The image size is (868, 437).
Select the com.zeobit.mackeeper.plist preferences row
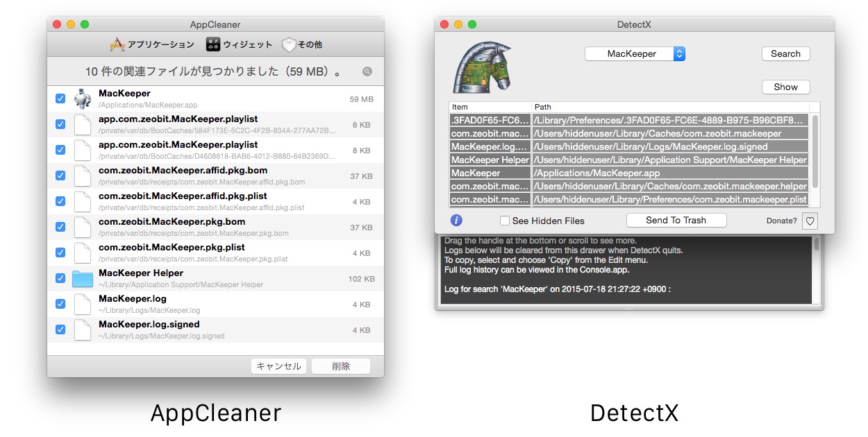click(x=629, y=199)
